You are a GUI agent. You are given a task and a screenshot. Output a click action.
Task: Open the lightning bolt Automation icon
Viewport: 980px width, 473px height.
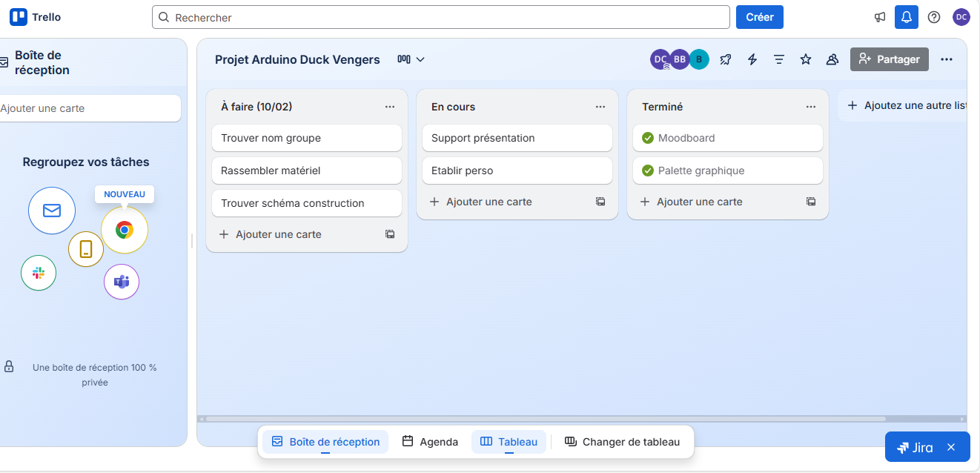pyautogui.click(x=752, y=59)
